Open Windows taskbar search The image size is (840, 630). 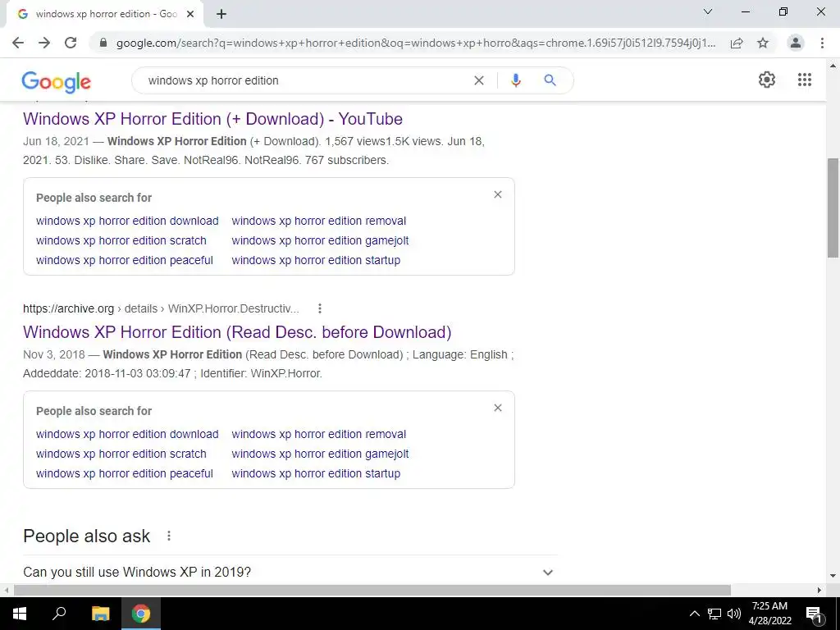point(59,614)
